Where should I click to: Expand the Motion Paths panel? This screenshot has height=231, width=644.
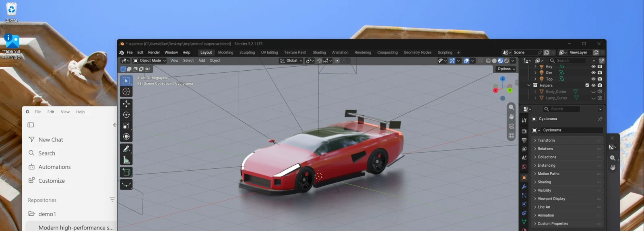point(568,174)
